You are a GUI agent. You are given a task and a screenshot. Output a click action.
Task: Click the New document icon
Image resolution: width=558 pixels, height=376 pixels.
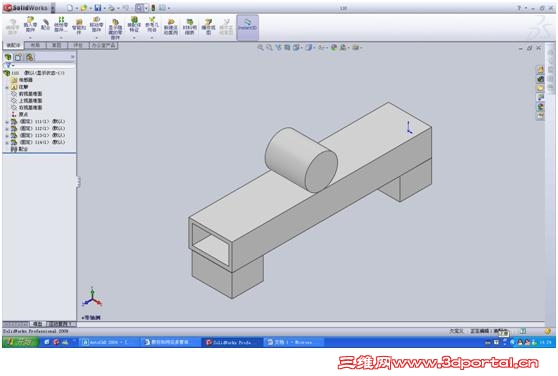70,7
